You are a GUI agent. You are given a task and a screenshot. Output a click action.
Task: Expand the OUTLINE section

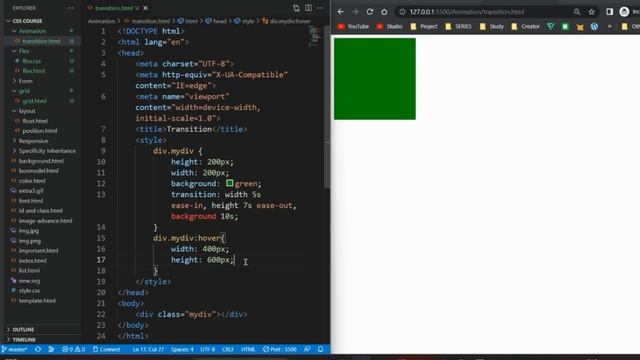[x=23, y=329]
